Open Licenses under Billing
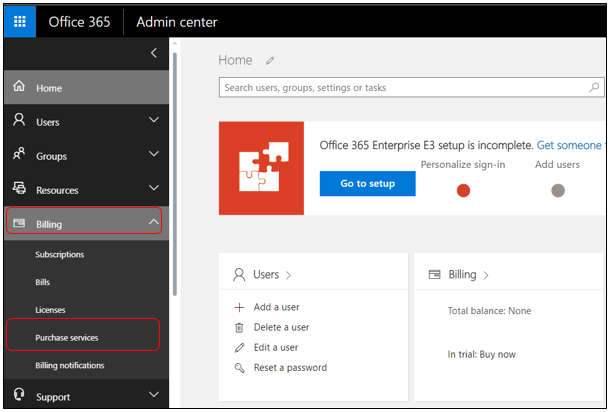611x412 pixels. pos(50,310)
